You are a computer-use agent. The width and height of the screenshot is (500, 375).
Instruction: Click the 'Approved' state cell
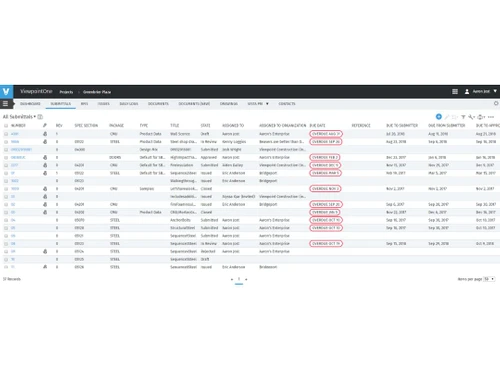coord(209,157)
